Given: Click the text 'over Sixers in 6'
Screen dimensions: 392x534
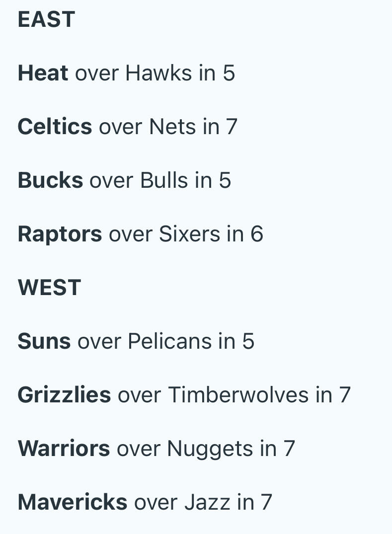Looking at the screenshot, I should (186, 234).
